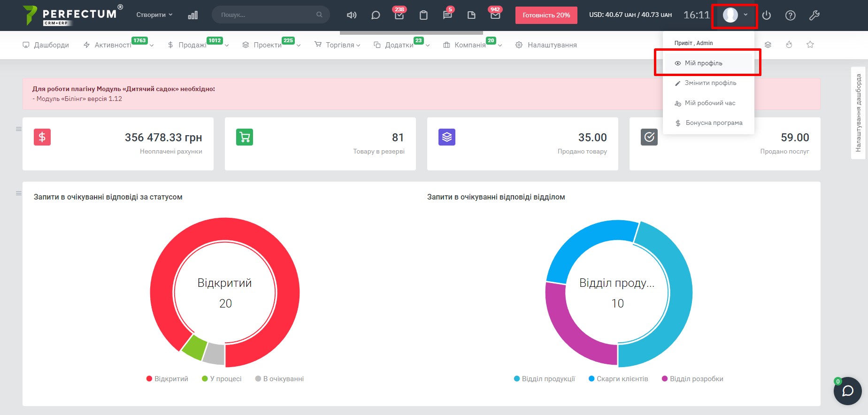Screen dimensions: 868x415
Task: Choose Бонусна програма from user menu
Action: [714, 123]
